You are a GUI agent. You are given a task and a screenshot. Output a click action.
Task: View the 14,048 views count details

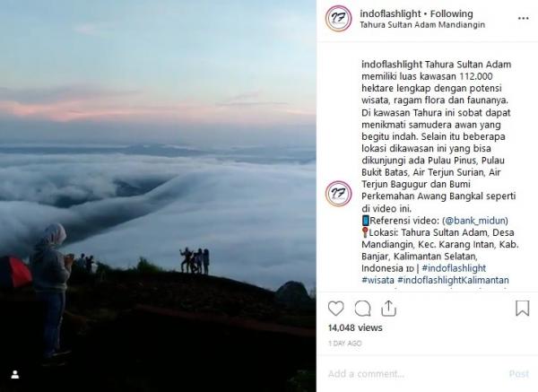pyautogui.click(x=355, y=327)
